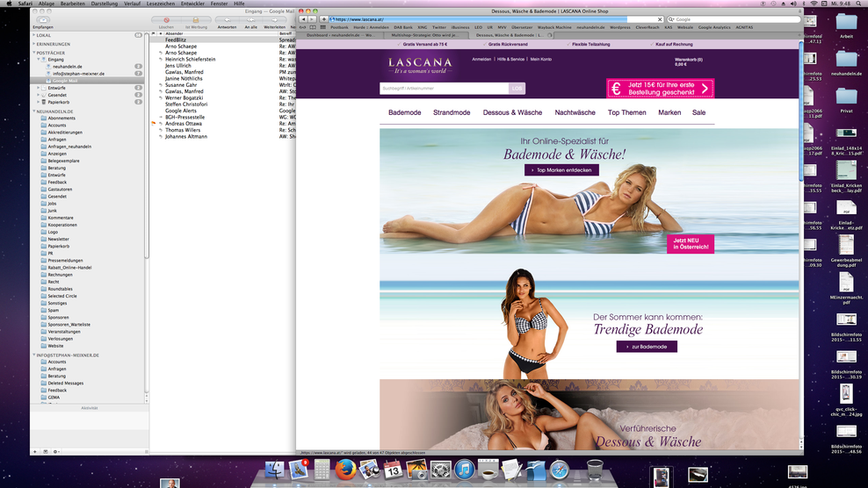Switch to Multishop-Strategie tab

(x=424, y=35)
